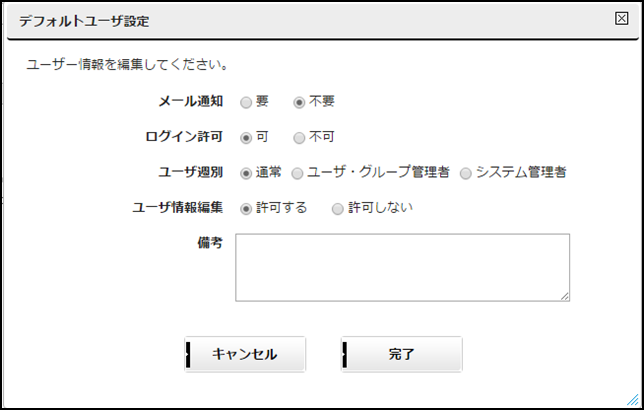Set ログイン許可 to 可
The width and height of the screenshot is (644, 410).
(246, 138)
